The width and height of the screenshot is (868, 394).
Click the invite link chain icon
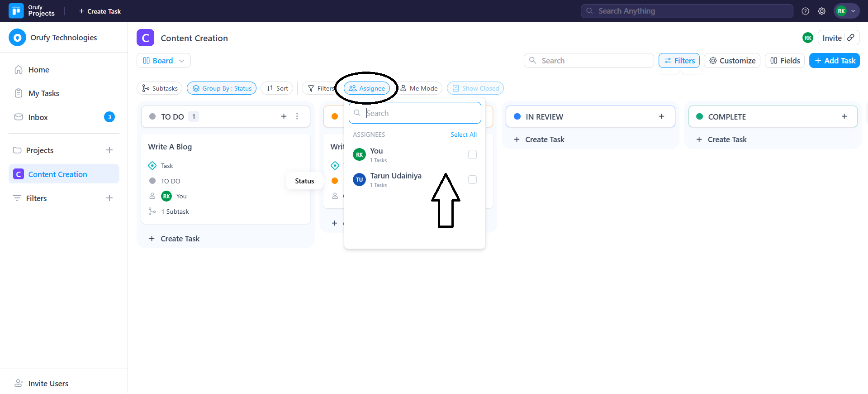[851, 38]
